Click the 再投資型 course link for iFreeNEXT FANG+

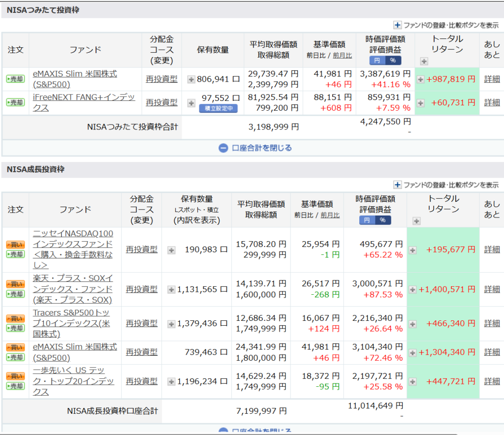161,102
